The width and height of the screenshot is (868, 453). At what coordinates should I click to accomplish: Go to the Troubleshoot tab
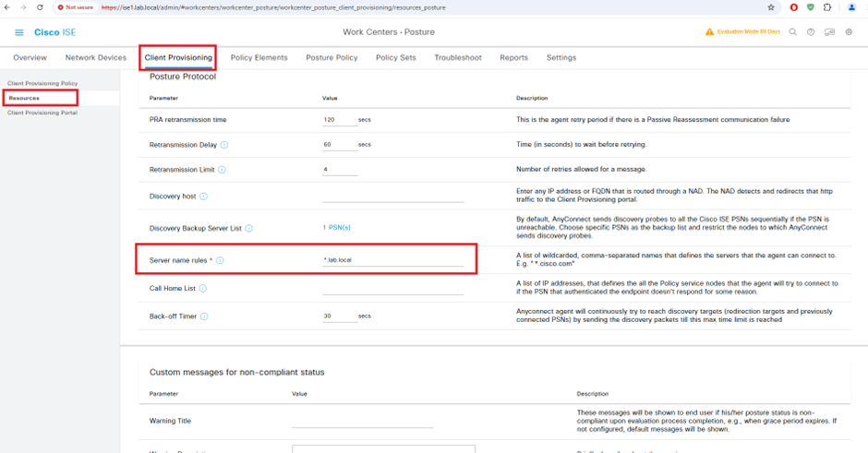pos(458,57)
